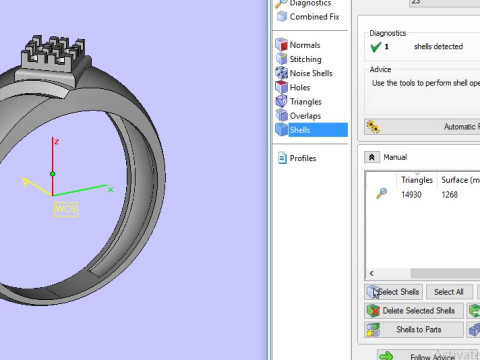Screen dimensions: 480x360
Task: Click the Holes icon
Action: [282, 87]
